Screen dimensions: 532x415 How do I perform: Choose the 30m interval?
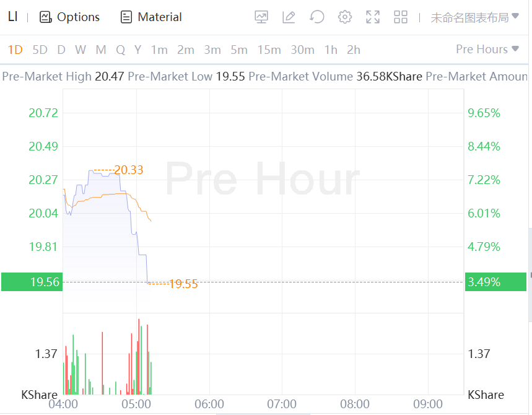tap(302, 50)
